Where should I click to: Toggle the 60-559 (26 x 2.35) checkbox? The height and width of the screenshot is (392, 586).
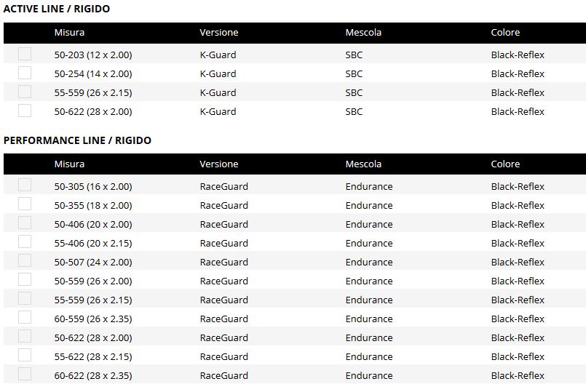[x=25, y=318]
